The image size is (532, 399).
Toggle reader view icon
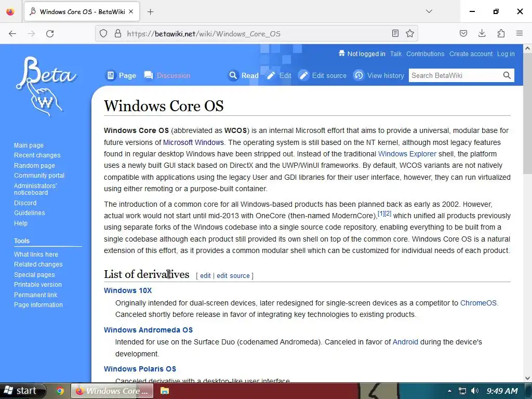(x=395, y=33)
